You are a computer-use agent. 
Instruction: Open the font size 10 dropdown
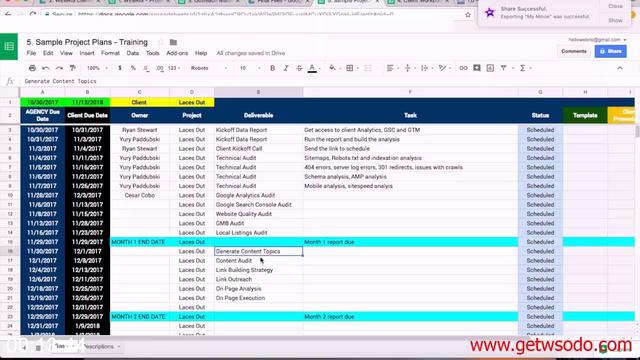[250, 68]
